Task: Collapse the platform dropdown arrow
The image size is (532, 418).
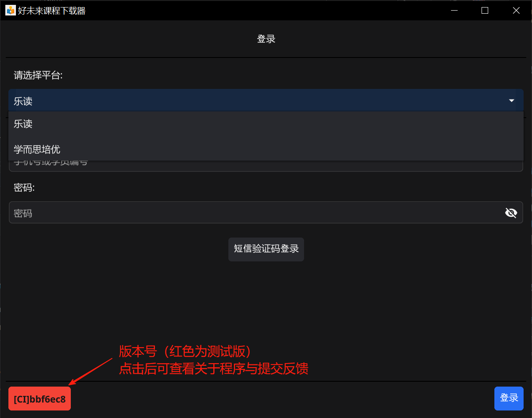Action: tap(512, 101)
